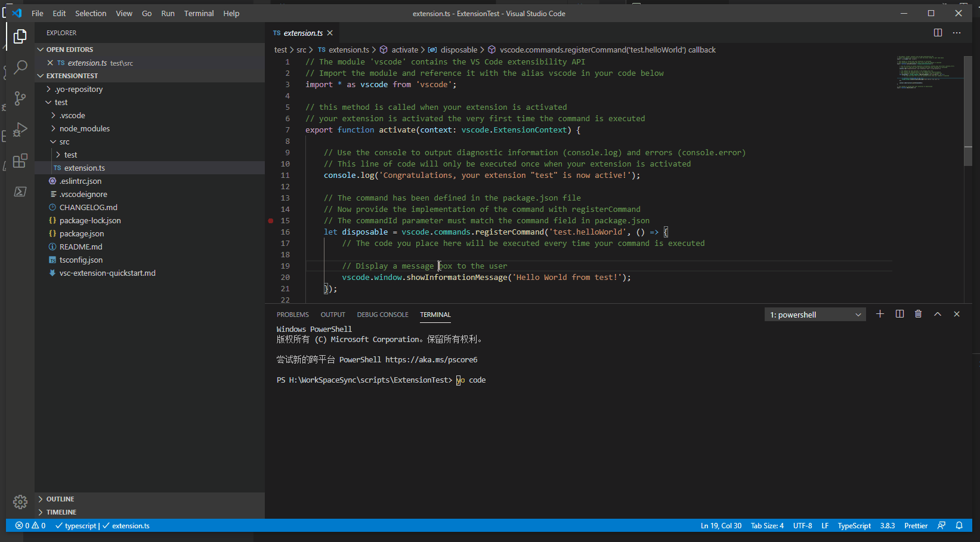Click Prettier in the status bar
This screenshot has width=980, height=542.
coord(916,526)
